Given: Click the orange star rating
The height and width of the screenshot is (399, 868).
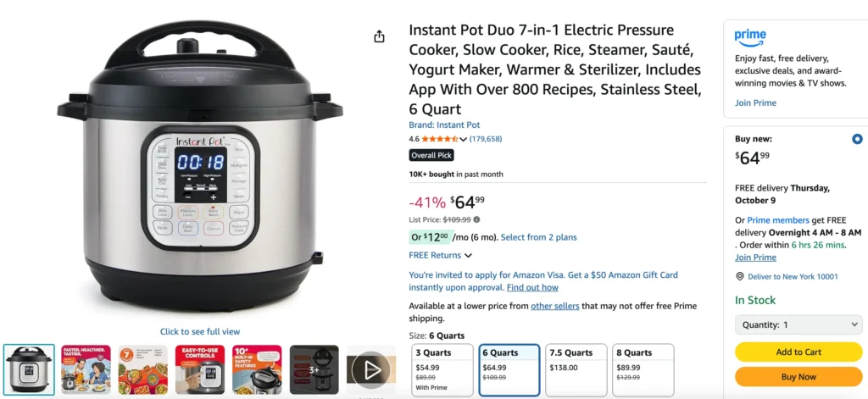Looking at the screenshot, I should 440,139.
